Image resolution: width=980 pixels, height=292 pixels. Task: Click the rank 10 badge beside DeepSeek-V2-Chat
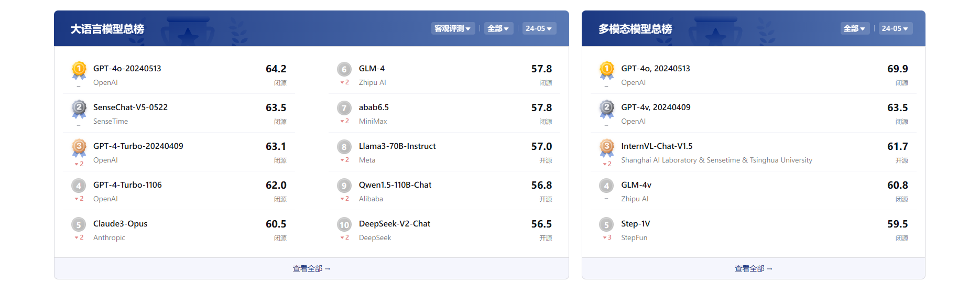tap(344, 225)
